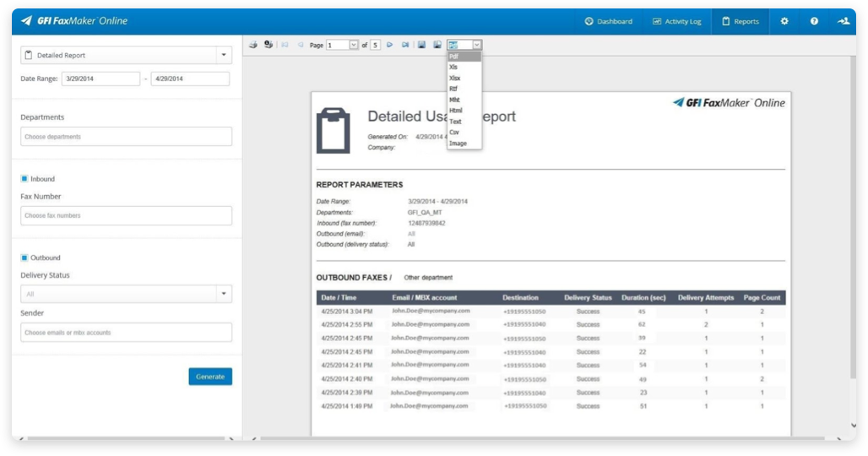Click the report vertical scrollbar
868x456 pixels.
(853, 218)
